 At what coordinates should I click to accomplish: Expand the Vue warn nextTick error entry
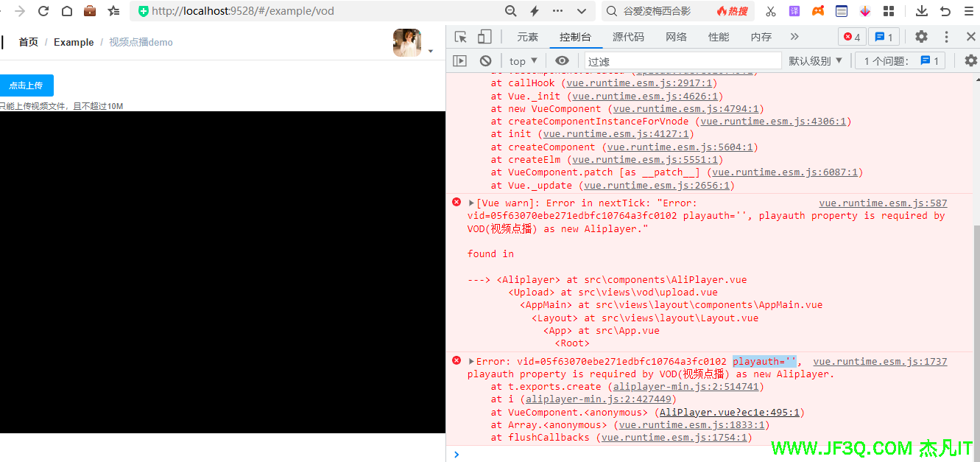pyautogui.click(x=471, y=203)
